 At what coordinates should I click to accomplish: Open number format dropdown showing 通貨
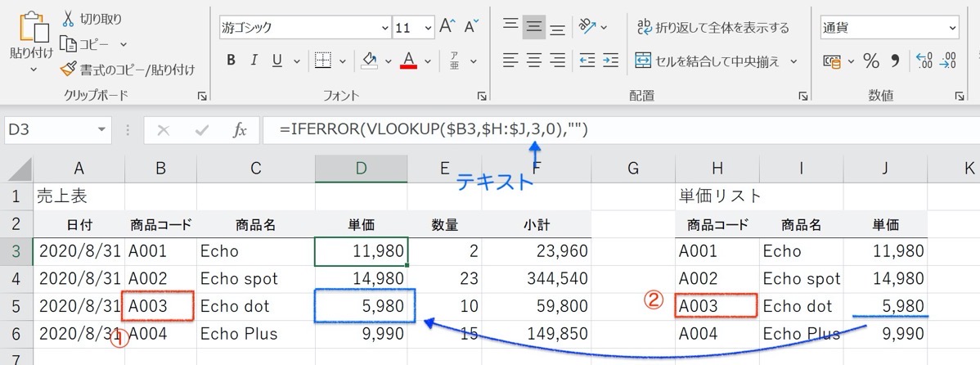pos(889,28)
